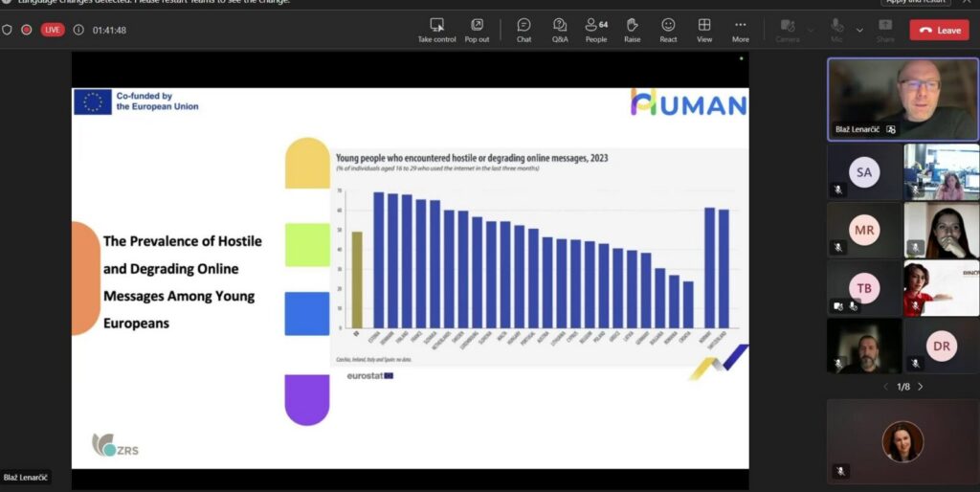Click the shield security status icon
The width and height of the screenshot is (980, 492).
coord(8,30)
